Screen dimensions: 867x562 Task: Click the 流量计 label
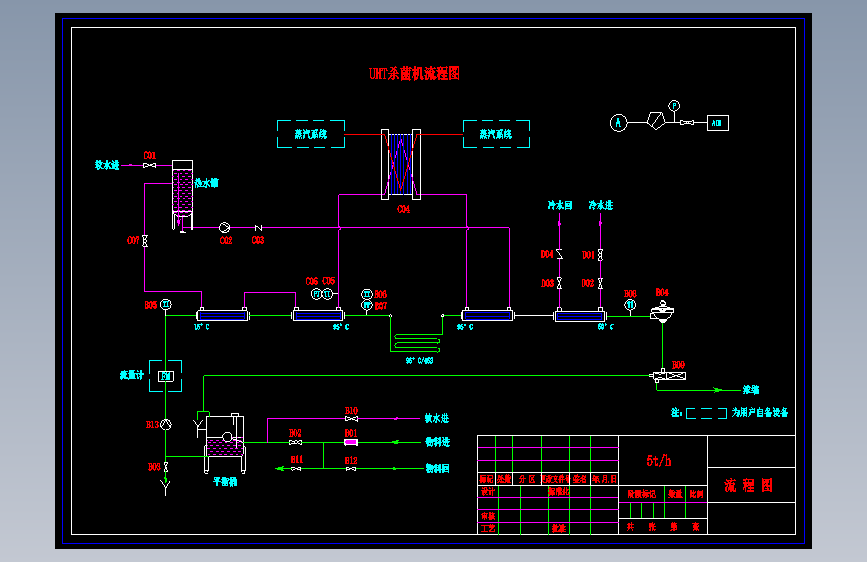[x=132, y=375]
